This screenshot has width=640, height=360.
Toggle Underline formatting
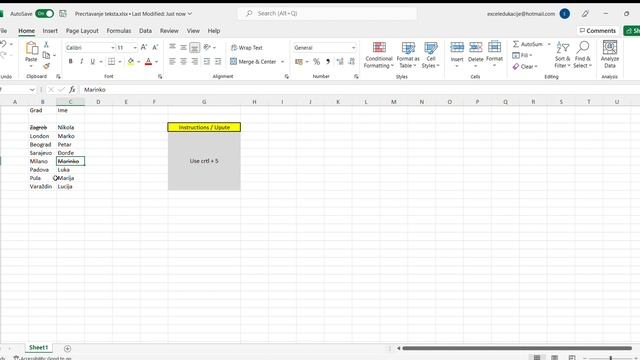pos(93,62)
